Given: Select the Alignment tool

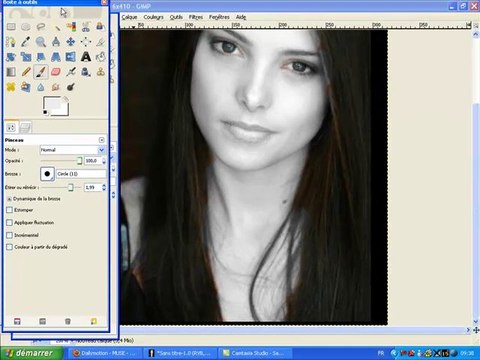Looking at the screenshot, I should pos(86,42).
